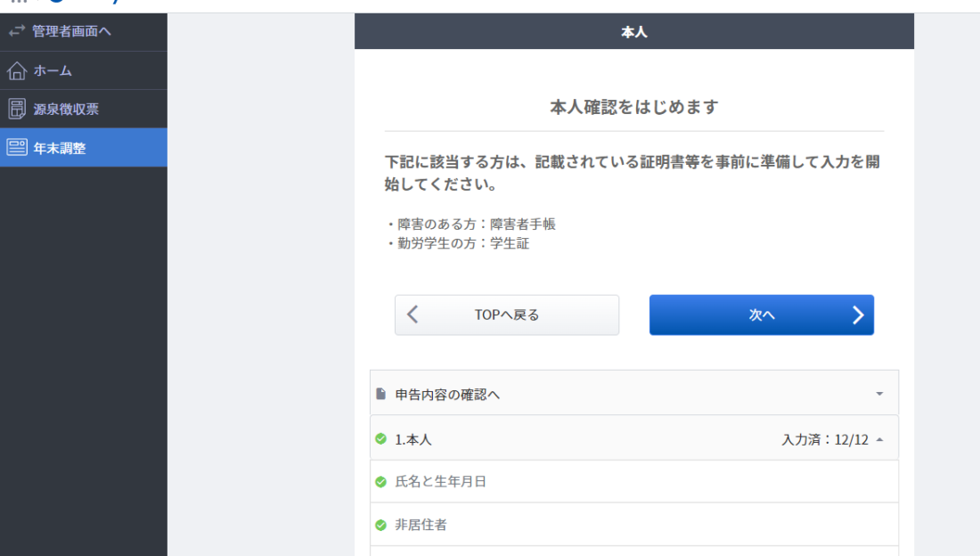The image size is (980, 556).
Task: Click the document icon for 源泉徴収票
Action: tap(17, 109)
